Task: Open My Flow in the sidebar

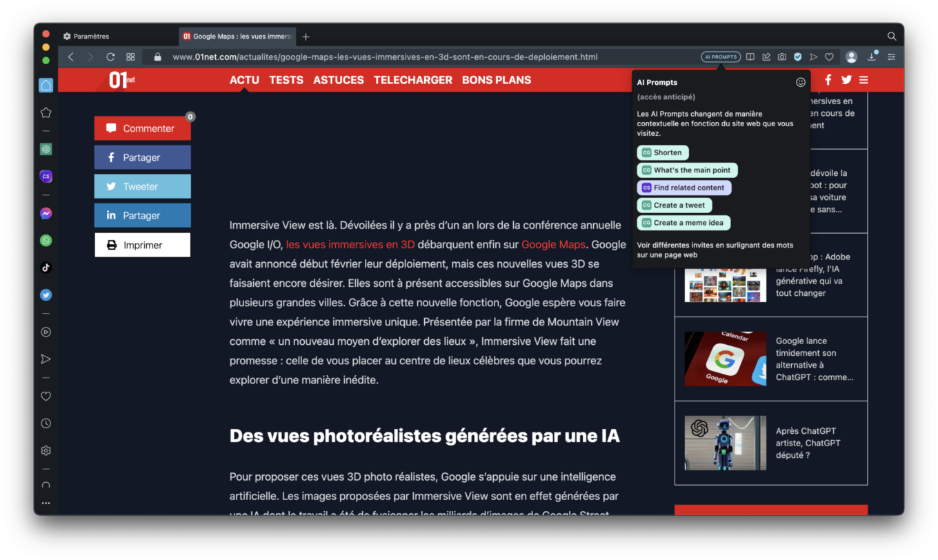Action: click(46, 359)
